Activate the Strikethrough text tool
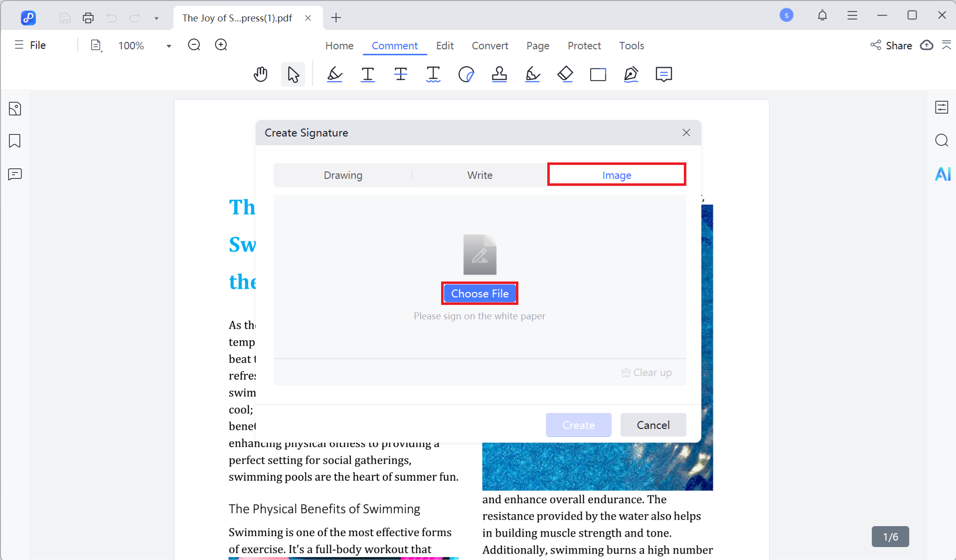This screenshot has width=956, height=560. 401,74
